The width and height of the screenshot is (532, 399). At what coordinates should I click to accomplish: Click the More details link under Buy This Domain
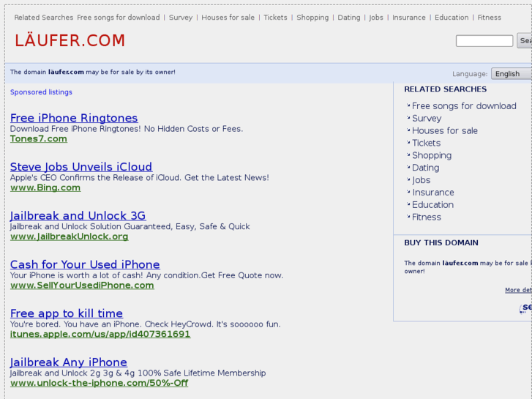pos(518,290)
